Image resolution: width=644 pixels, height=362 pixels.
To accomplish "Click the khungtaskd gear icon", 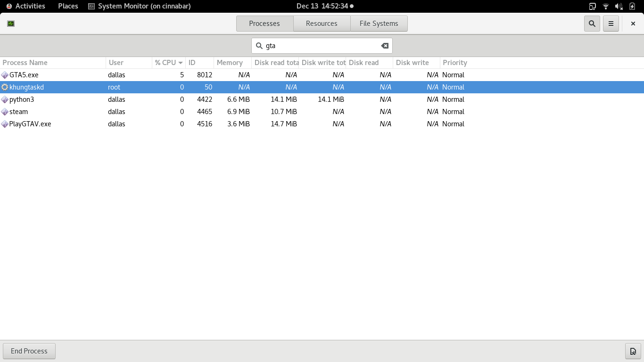I will pyautogui.click(x=5, y=87).
